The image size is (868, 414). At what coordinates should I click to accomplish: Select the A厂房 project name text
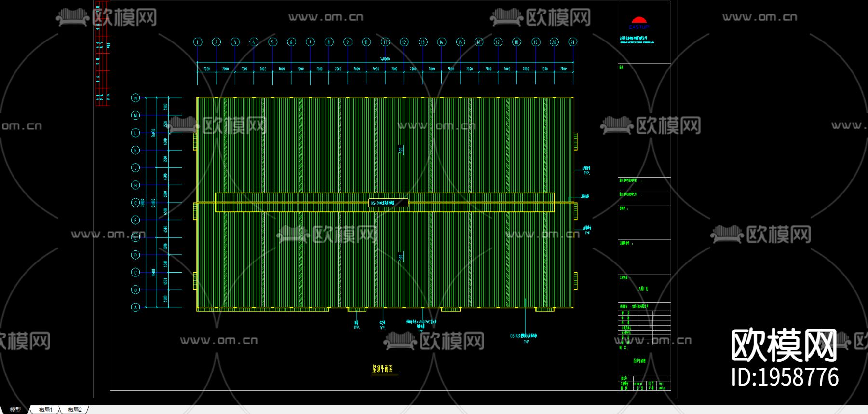(643, 289)
